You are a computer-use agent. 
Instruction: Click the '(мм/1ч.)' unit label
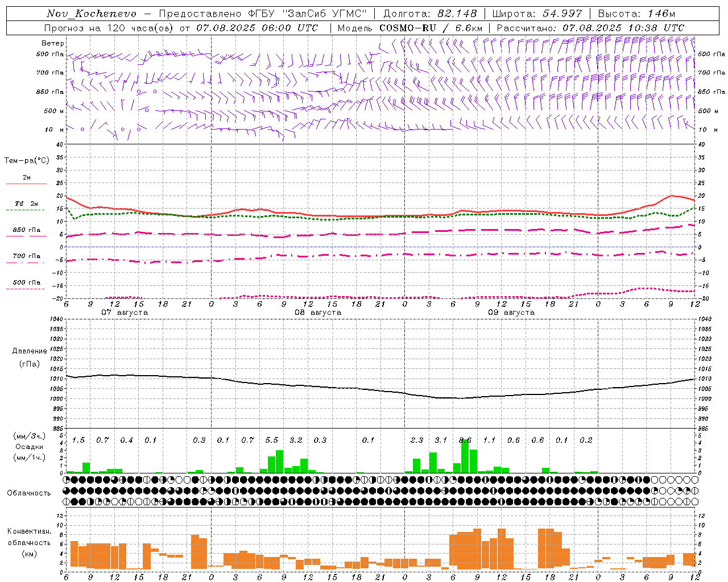pyautogui.click(x=30, y=458)
